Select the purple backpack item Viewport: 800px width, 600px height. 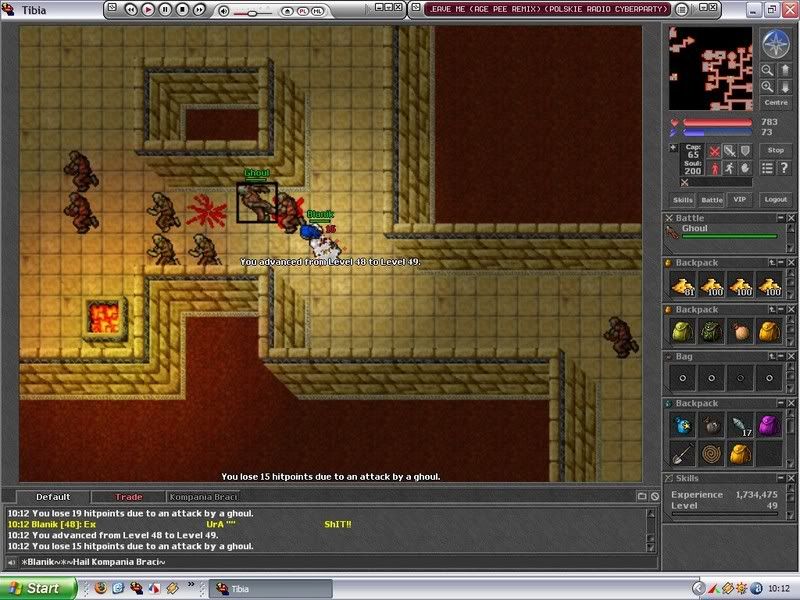pyautogui.click(x=769, y=425)
